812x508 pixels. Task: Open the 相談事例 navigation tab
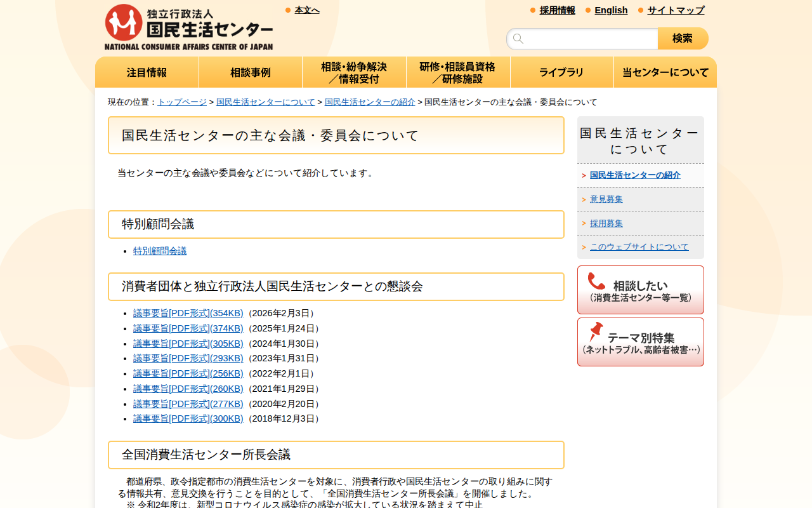click(x=251, y=72)
